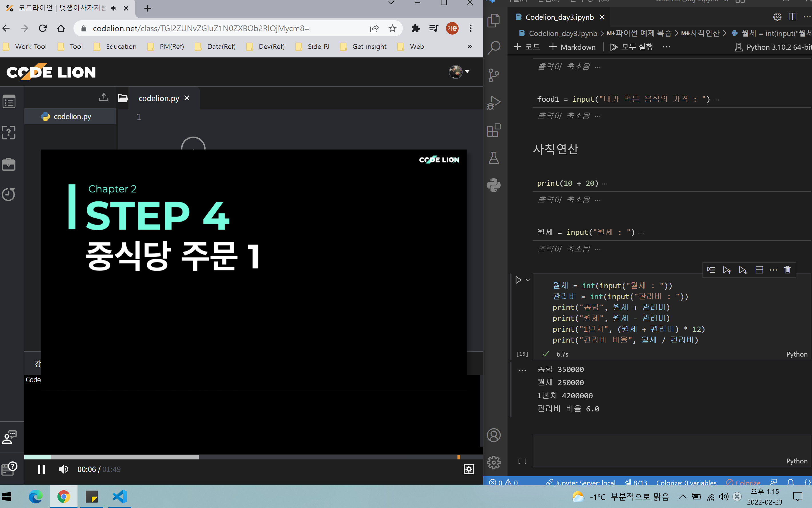The width and height of the screenshot is (812, 508).
Task: Add a new code cell with 코드
Action: coord(527,47)
